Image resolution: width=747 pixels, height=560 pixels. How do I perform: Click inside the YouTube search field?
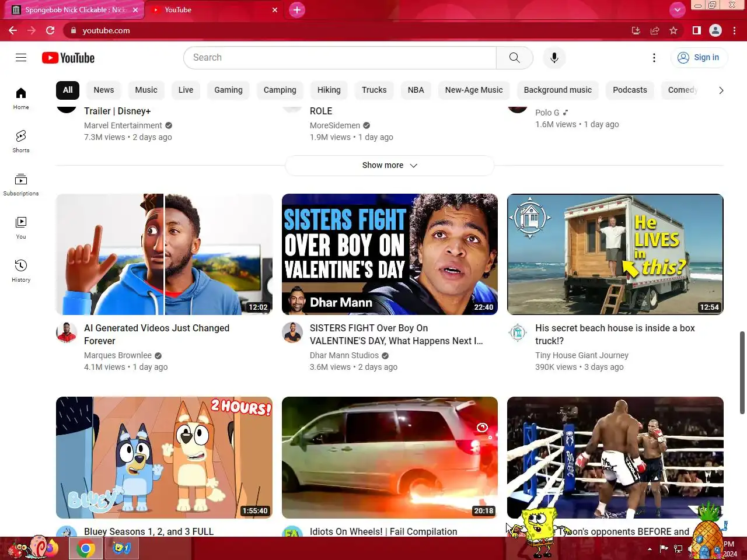click(x=340, y=58)
